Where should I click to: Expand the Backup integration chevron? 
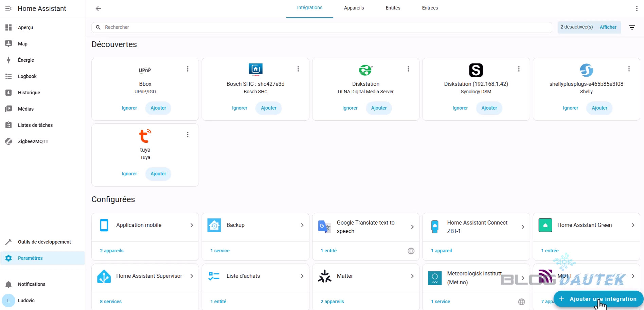302,225
